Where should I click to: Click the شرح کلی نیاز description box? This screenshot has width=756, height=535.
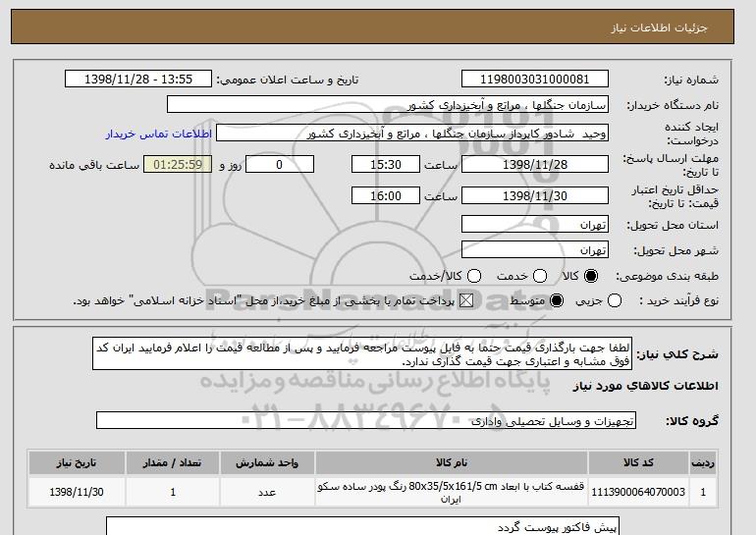pyautogui.click(x=362, y=353)
